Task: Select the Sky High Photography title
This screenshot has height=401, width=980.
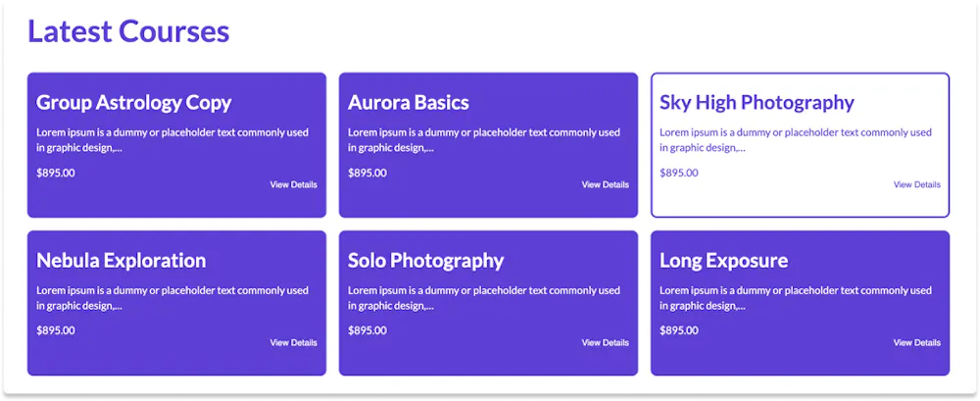Action: tap(757, 103)
